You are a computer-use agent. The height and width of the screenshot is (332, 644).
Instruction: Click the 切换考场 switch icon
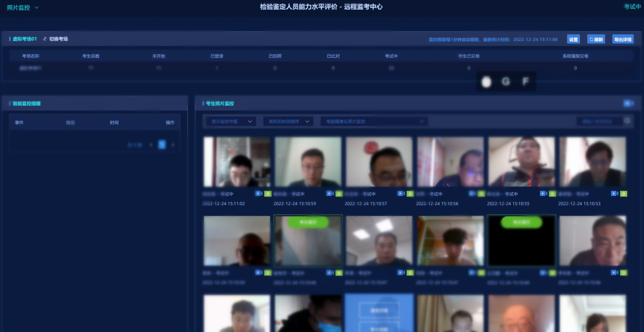pyautogui.click(x=45, y=39)
